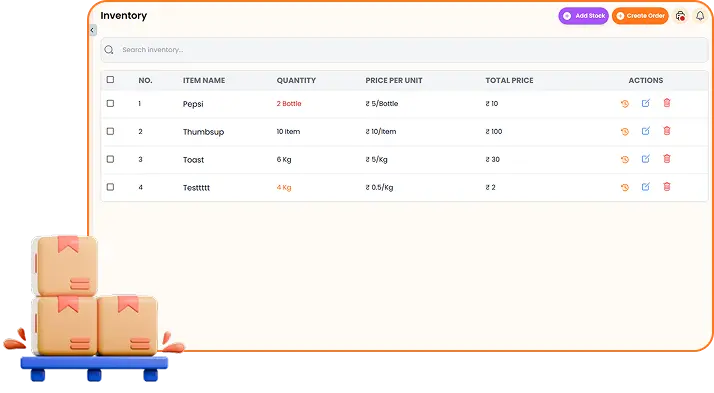Check the Pepsi row checkbox
The height and width of the screenshot is (393, 714).
click(110, 103)
